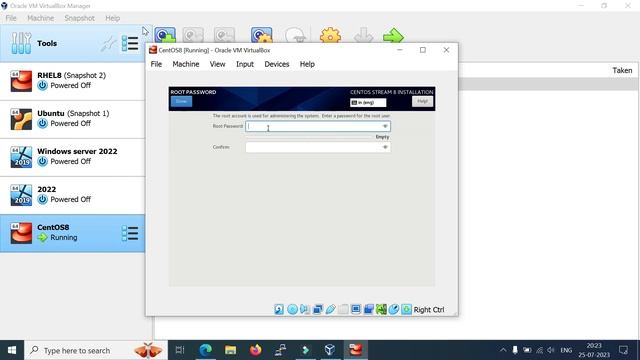This screenshot has width=640, height=360.
Task: Open File Explorer from taskbar
Action: click(x=231, y=350)
